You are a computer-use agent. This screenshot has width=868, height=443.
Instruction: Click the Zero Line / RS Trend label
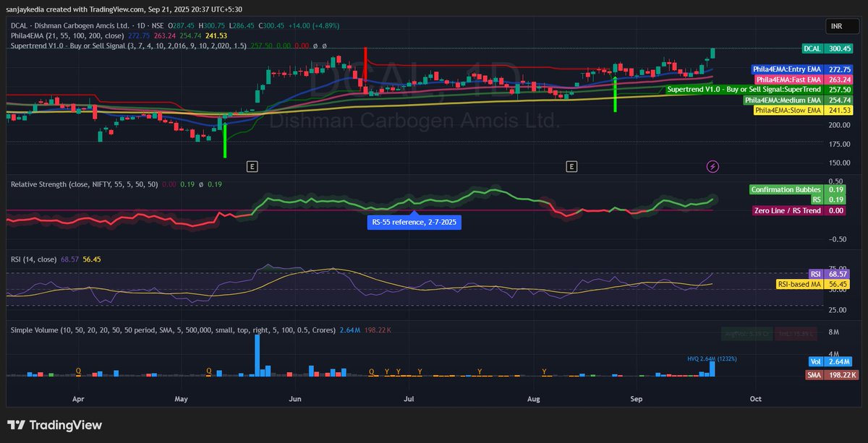point(801,210)
